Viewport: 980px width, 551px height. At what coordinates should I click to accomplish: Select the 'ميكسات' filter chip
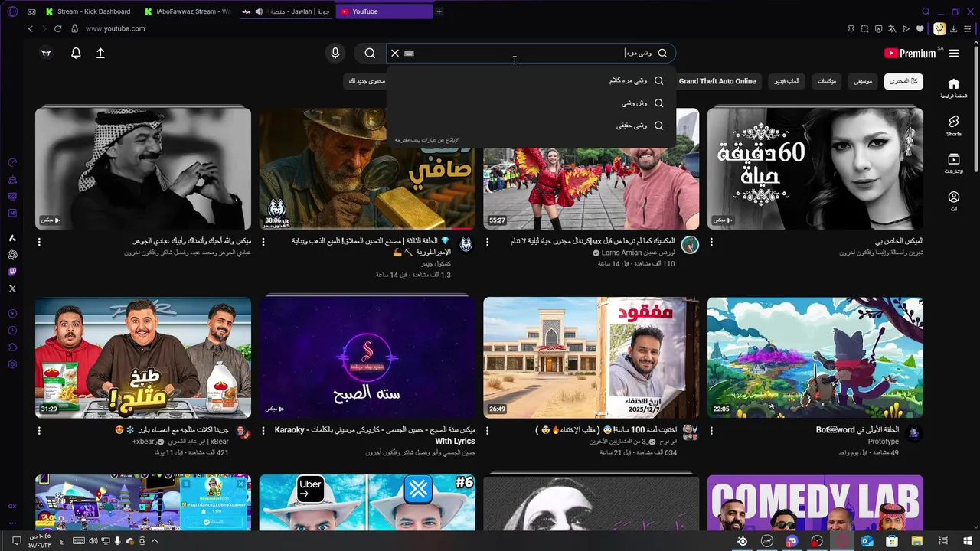[827, 81]
